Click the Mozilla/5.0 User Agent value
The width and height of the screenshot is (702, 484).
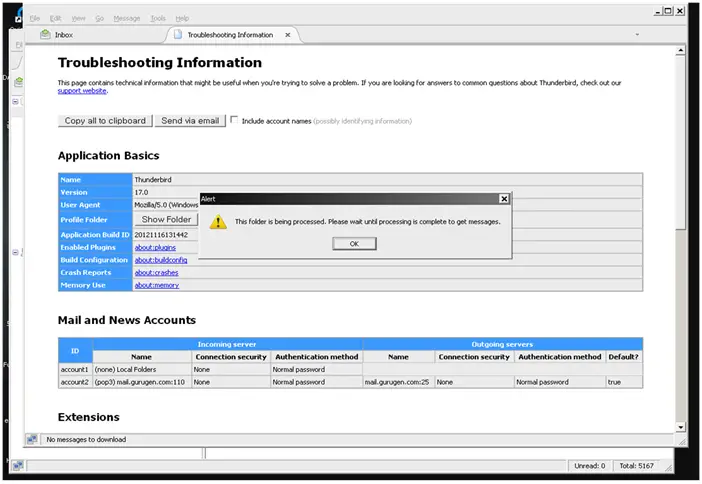[x=166, y=205]
